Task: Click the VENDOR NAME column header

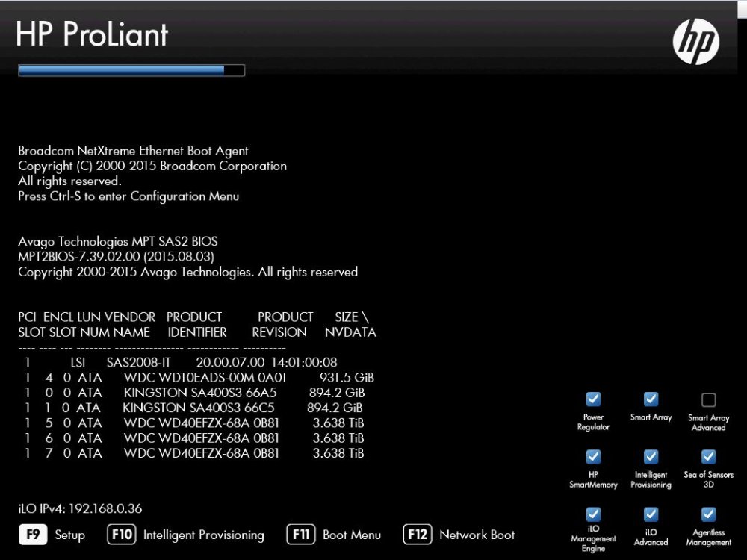Action: [x=128, y=324]
